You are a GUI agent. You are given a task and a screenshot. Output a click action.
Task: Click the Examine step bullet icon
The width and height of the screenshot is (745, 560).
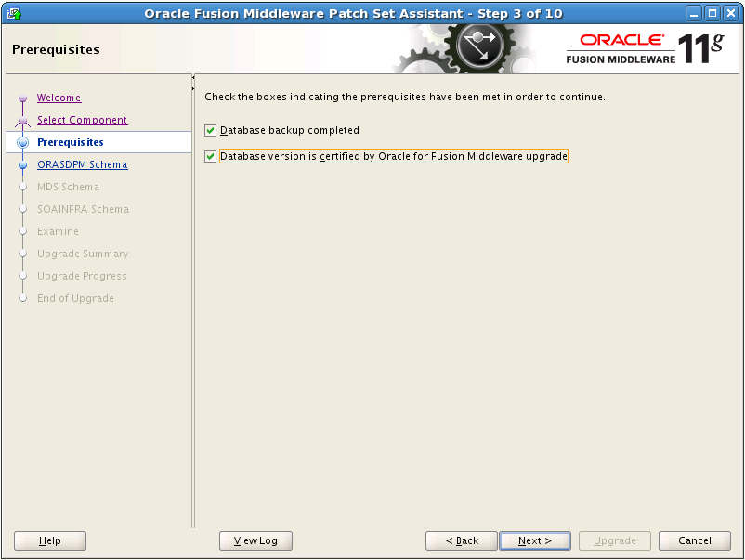pyautogui.click(x=22, y=232)
